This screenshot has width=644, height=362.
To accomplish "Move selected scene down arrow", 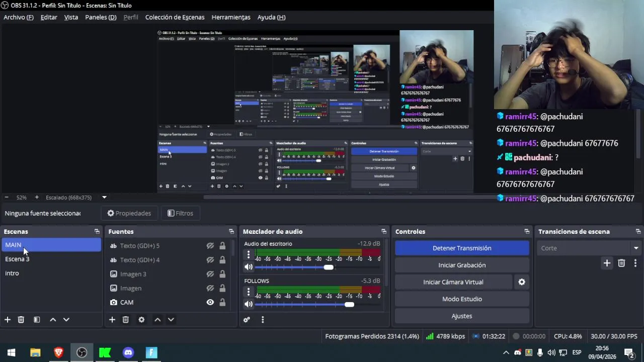I will coord(66,320).
